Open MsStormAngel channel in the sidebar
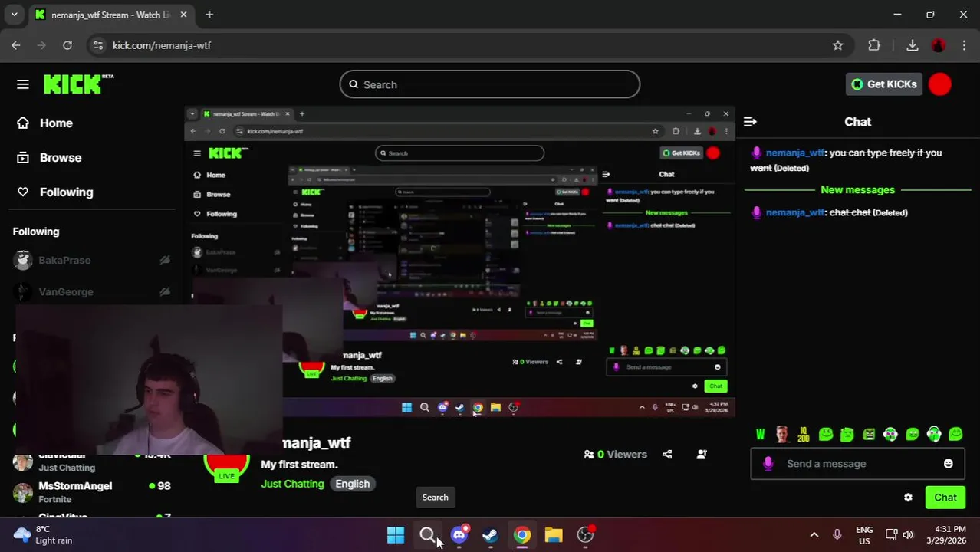 coord(92,492)
